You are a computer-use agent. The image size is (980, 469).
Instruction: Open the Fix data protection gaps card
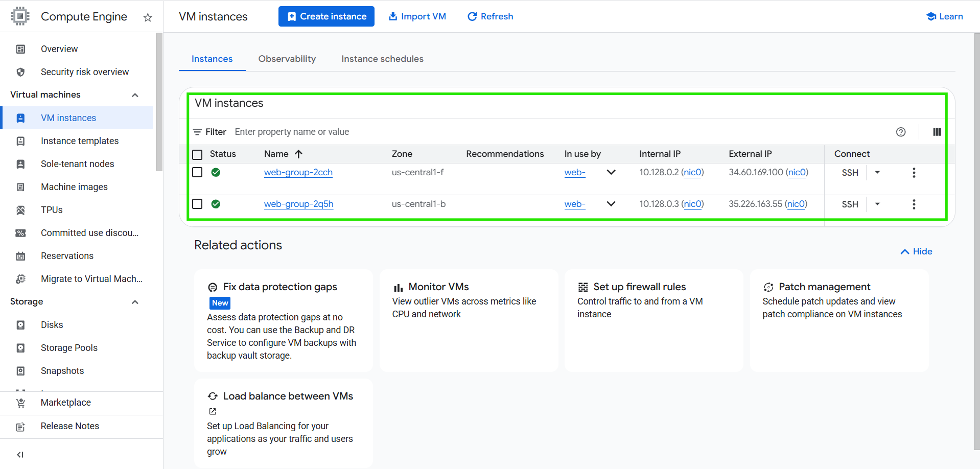pos(284,320)
